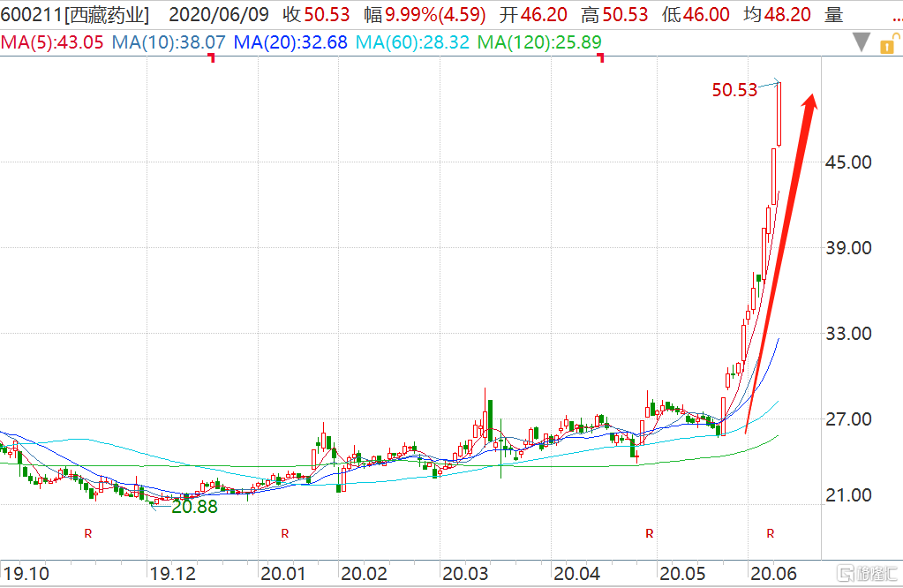Click the 21.00 price axis label

pyautogui.click(x=848, y=495)
